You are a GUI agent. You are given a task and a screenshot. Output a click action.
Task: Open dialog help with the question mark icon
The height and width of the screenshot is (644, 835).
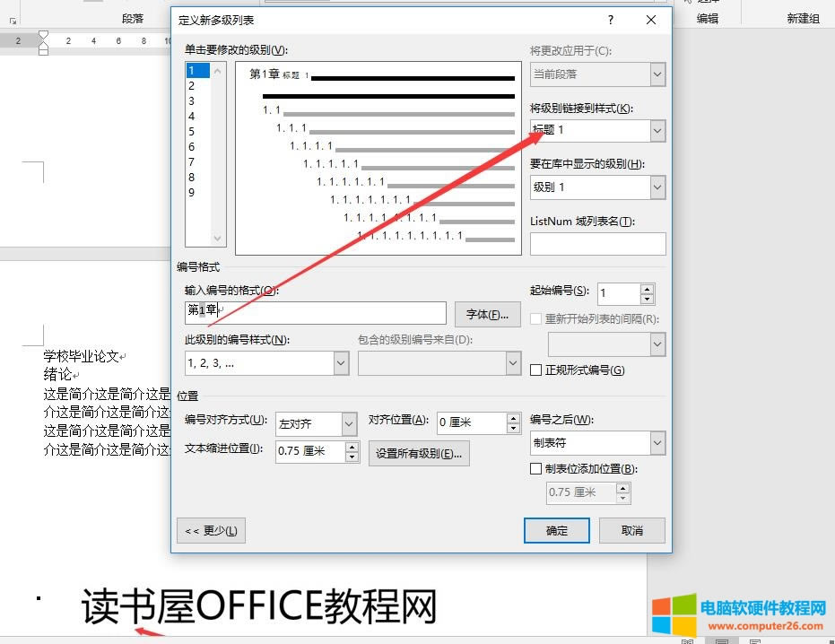point(610,20)
